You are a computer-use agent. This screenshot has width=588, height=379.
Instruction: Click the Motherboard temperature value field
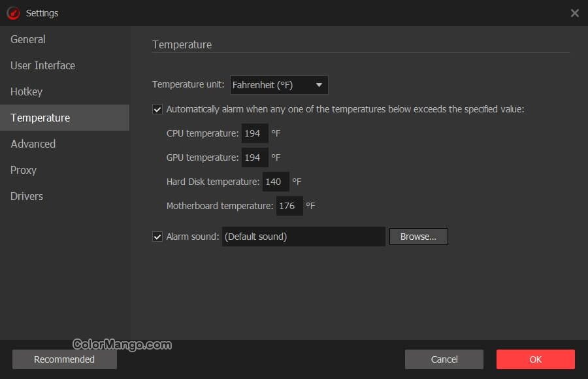289,205
